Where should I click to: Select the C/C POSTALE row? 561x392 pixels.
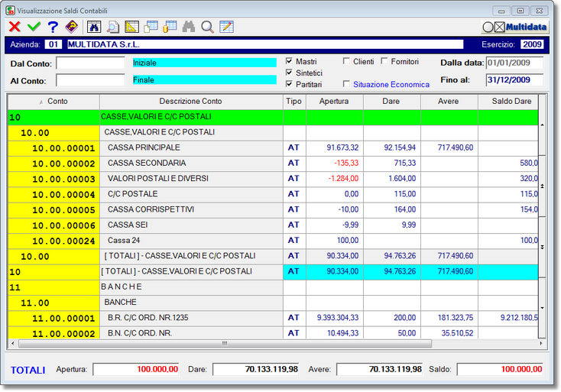click(x=273, y=194)
